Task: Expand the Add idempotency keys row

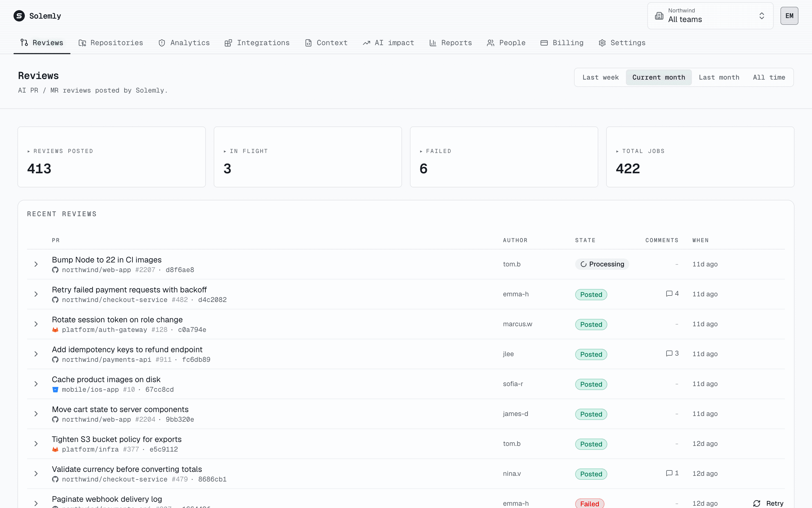Action: click(36, 354)
